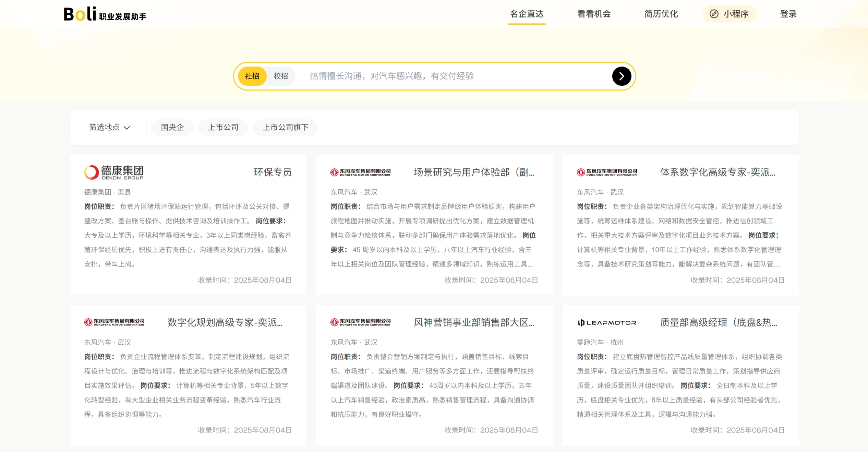868x452 pixels.
Task: Click the 收录时间 date on the 风神营销事业部 card
Action: point(491,430)
